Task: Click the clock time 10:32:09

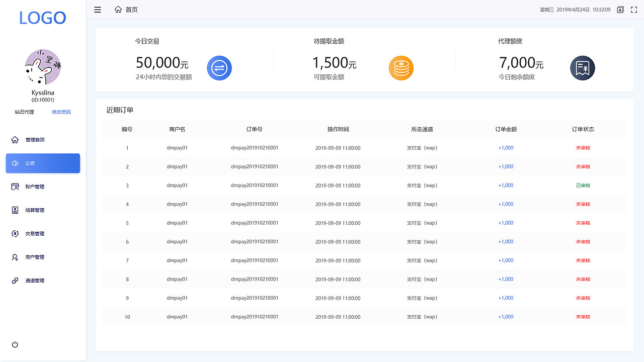Action: click(601, 10)
